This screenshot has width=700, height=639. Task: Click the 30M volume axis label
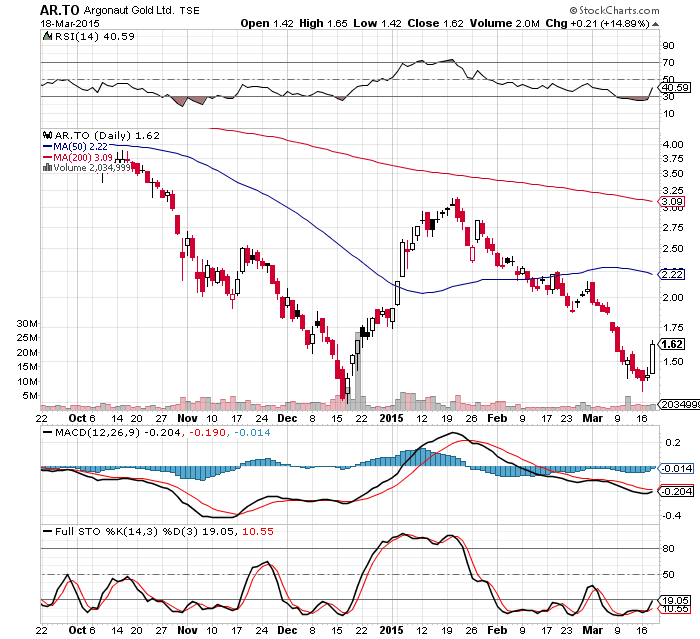click(27, 324)
